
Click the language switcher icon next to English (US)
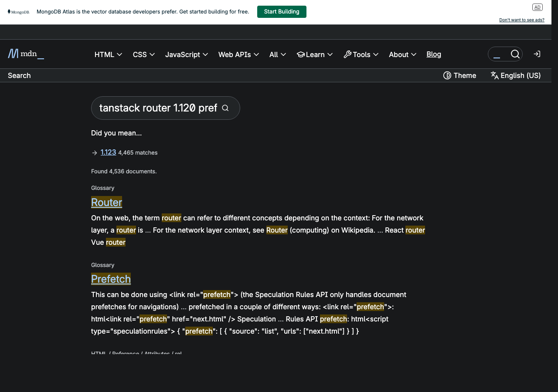click(x=495, y=75)
